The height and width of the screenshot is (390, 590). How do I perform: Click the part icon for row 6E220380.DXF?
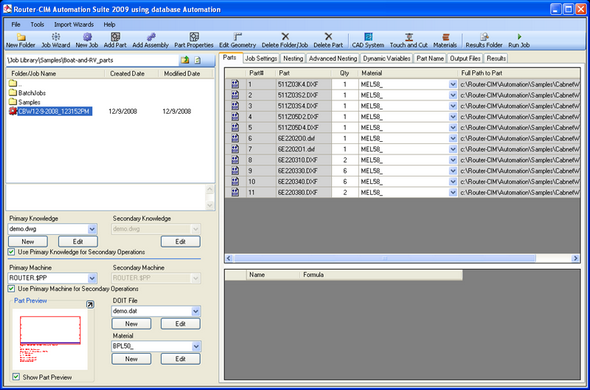pos(235,192)
